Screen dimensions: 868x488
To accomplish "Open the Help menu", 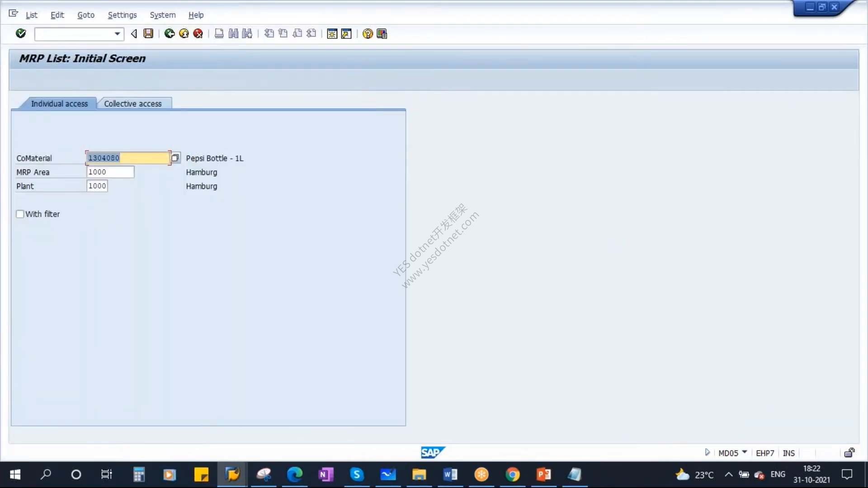I will tap(196, 15).
